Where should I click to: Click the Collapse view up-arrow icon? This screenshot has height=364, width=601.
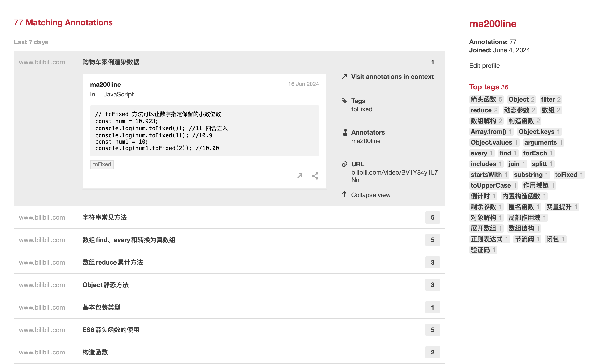click(x=344, y=194)
